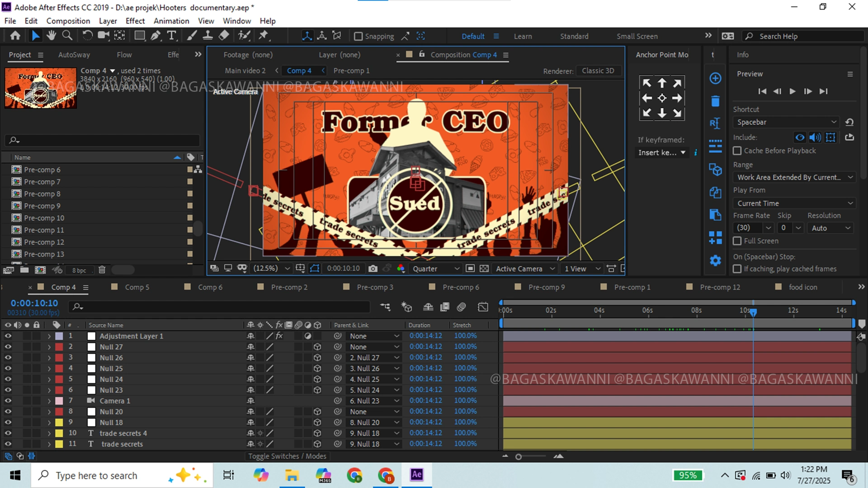This screenshot has width=868, height=488.
Task: Enable Cache Before Playback checkbox
Action: [x=737, y=150]
